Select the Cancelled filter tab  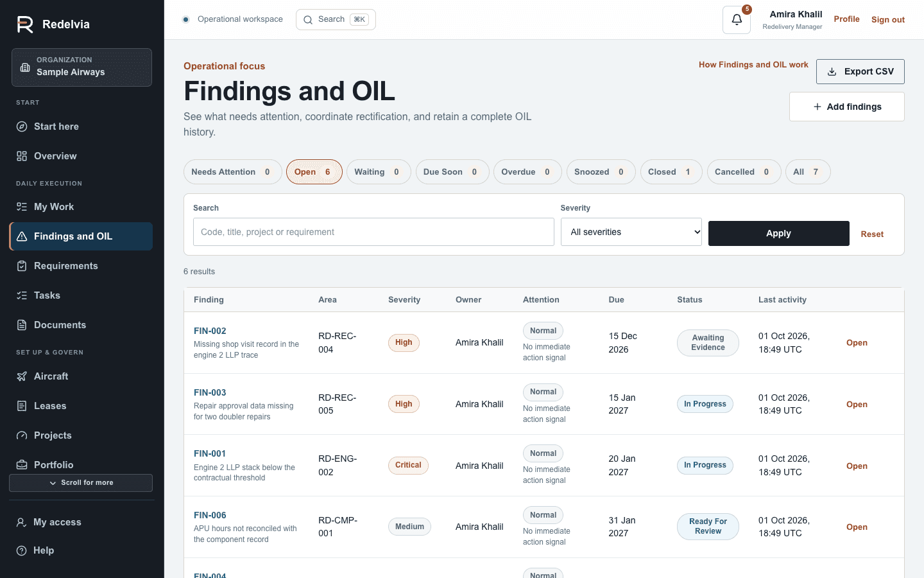tap(744, 172)
